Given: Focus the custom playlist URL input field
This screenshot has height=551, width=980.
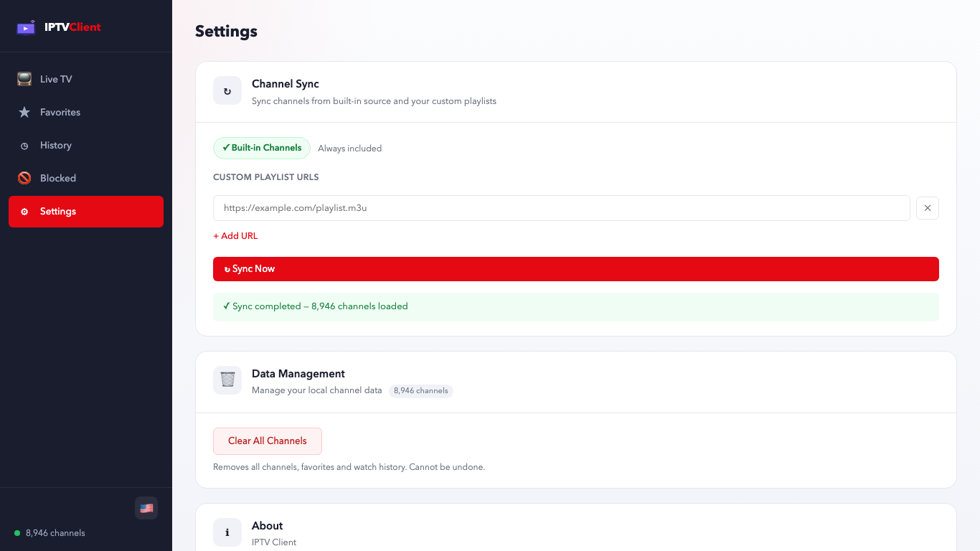Looking at the screenshot, I should tap(562, 208).
